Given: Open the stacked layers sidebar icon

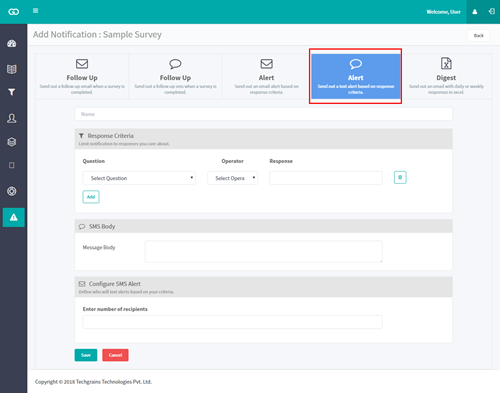Looking at the screenshot, I should point(12,142).
